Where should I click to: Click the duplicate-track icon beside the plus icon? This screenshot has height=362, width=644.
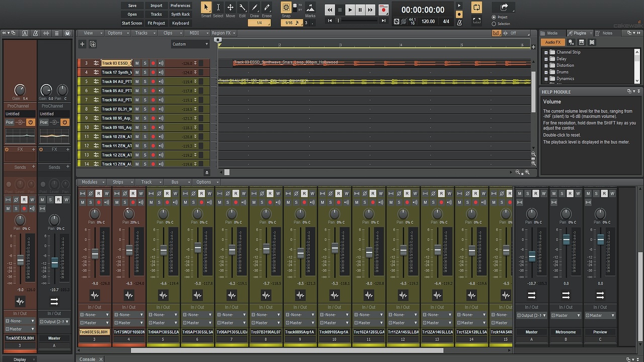(x=93, y=44)
